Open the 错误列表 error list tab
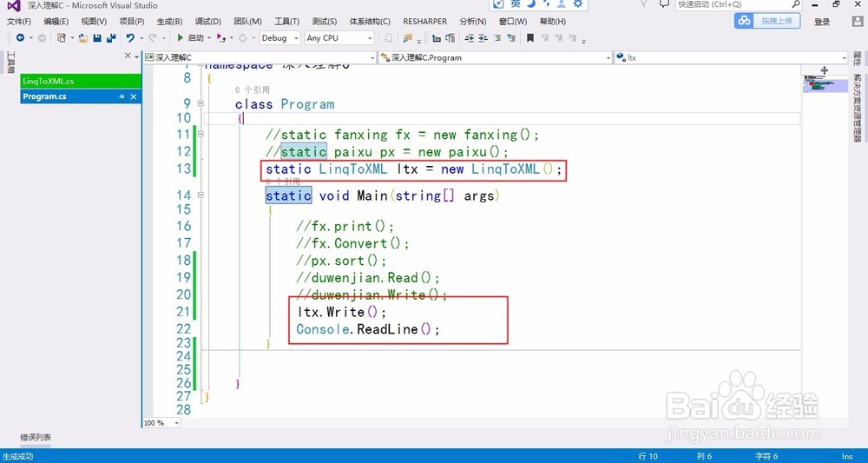868x463 pixels. point(36,438)
